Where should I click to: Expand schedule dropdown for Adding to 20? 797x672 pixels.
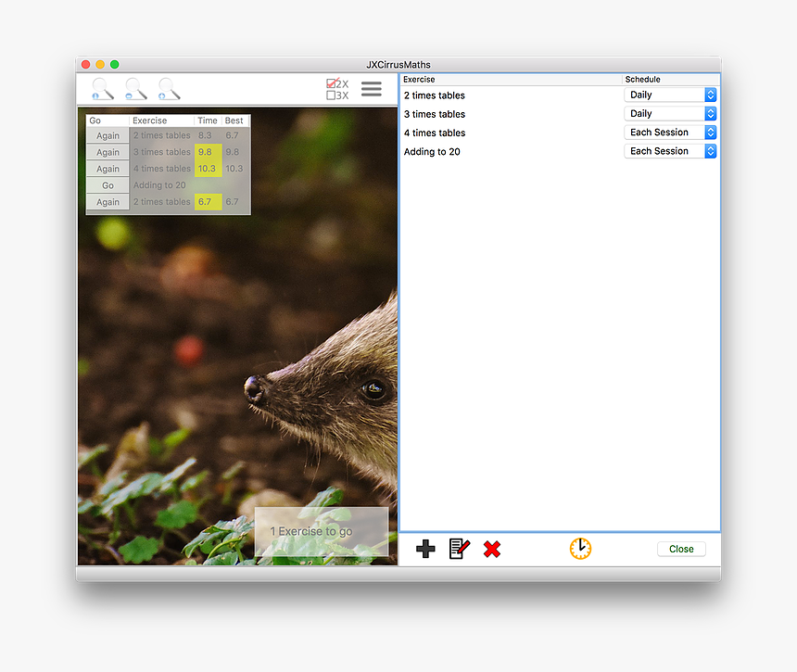coord(671,151)
